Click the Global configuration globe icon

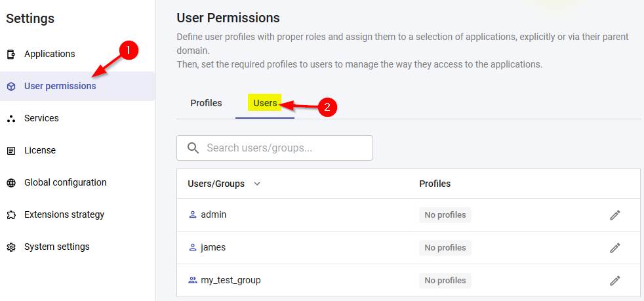click(x=11, y=183)
